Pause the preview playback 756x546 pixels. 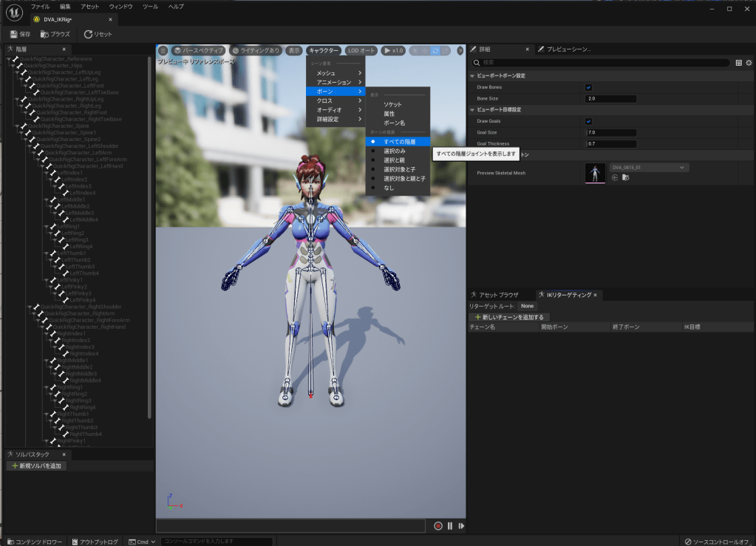click(449, 526)
